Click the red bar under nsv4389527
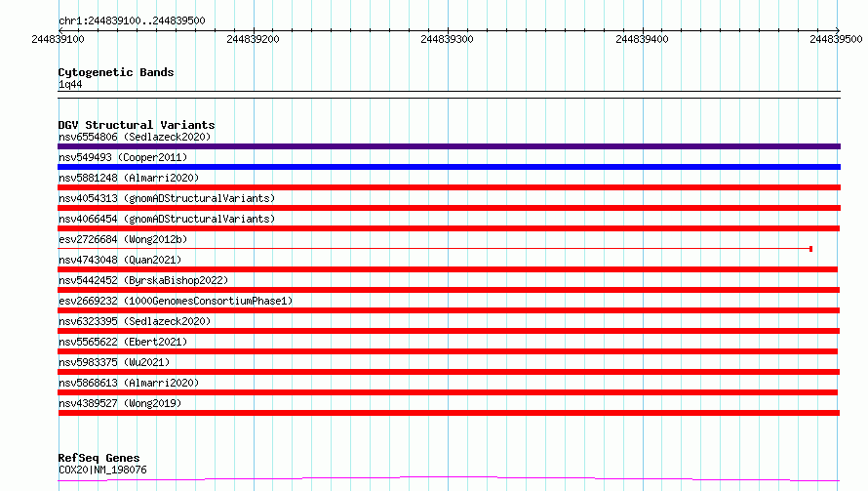 tap(449, 413)
